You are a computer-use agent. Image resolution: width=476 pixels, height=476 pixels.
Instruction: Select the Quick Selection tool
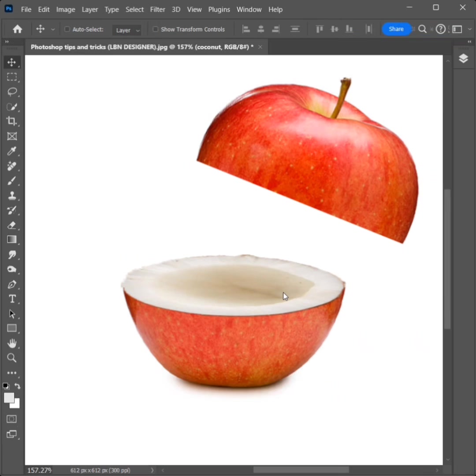pos(12,107)
